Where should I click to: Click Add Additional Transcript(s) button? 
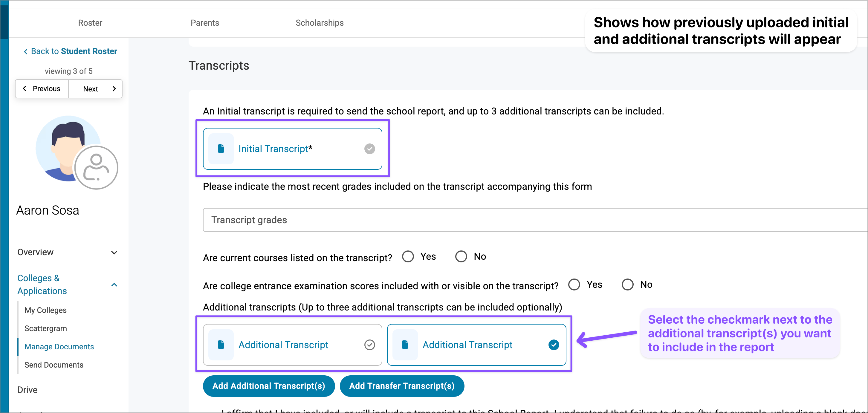(268, 386)
